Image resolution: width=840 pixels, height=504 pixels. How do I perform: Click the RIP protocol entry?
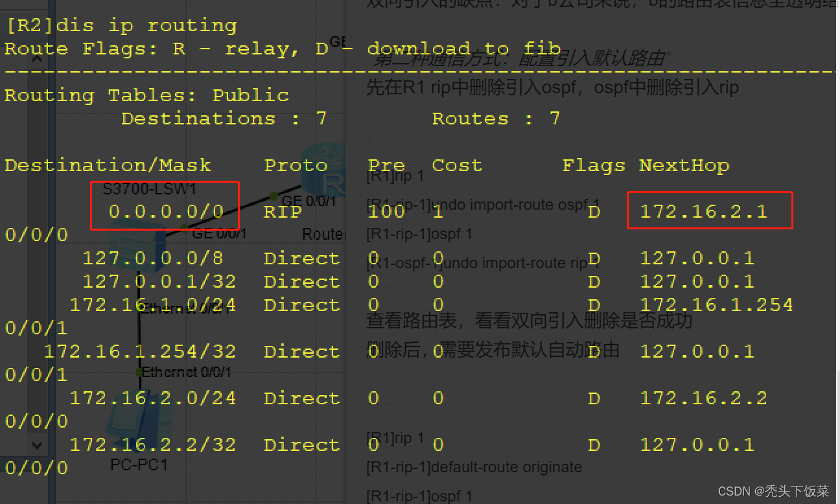point(283,211)
